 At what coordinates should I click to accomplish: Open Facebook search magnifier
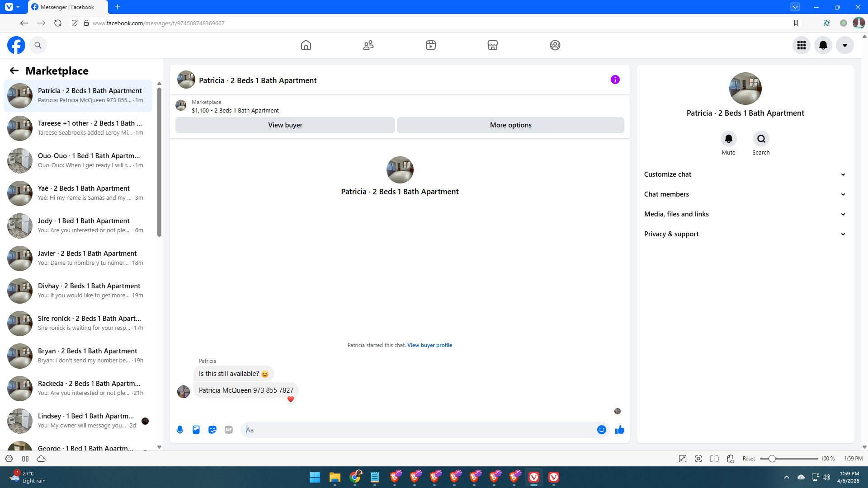[38, 45]
